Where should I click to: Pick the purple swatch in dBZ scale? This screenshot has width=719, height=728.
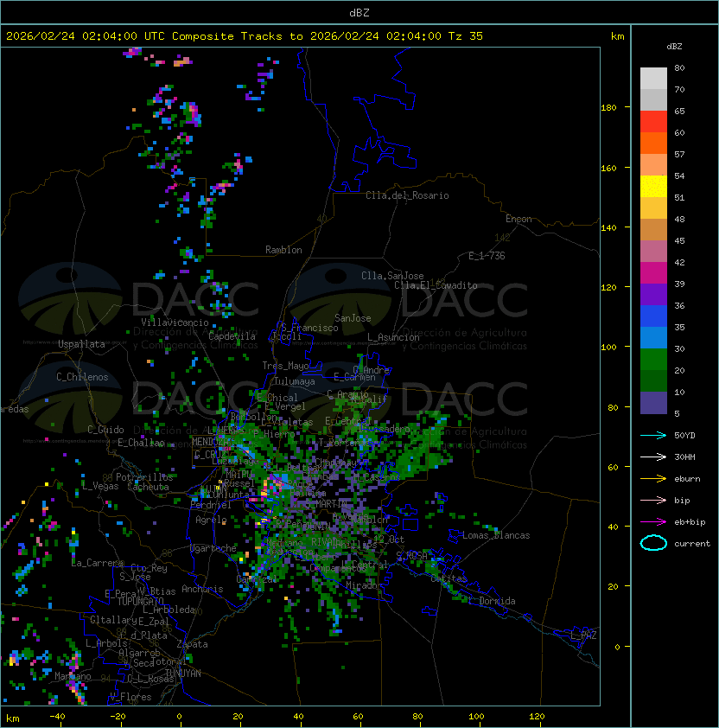653,295
